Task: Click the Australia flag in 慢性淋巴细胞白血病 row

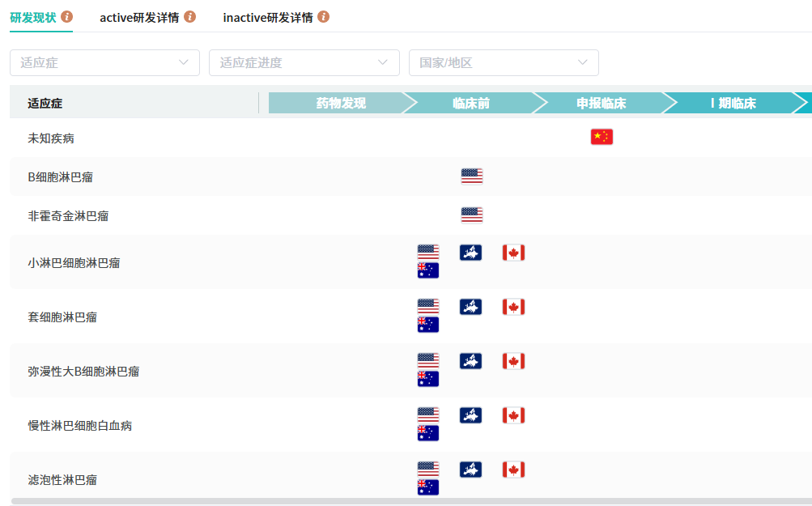Action: (428, 433)
